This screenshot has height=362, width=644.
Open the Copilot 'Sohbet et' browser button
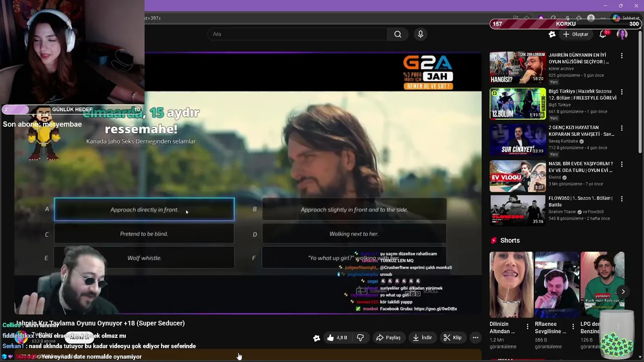point(626,18)
